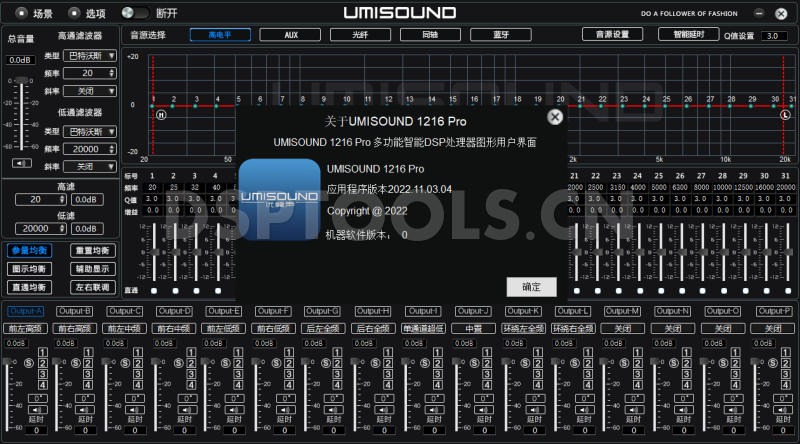Image resolution: width=800 pixels, height=444 pixels.
Task: Invert phase 0° on Output-O
Action: 733,399
